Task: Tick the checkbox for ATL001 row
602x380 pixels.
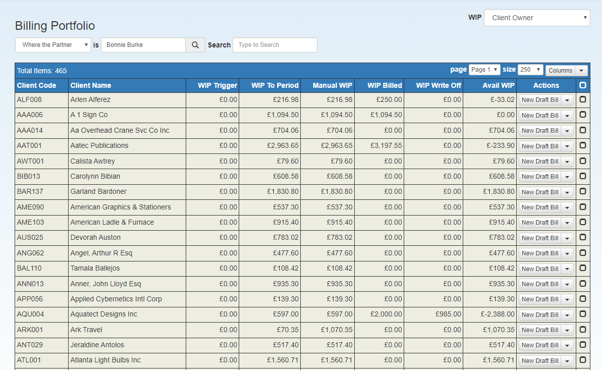Action: [582, 360]
